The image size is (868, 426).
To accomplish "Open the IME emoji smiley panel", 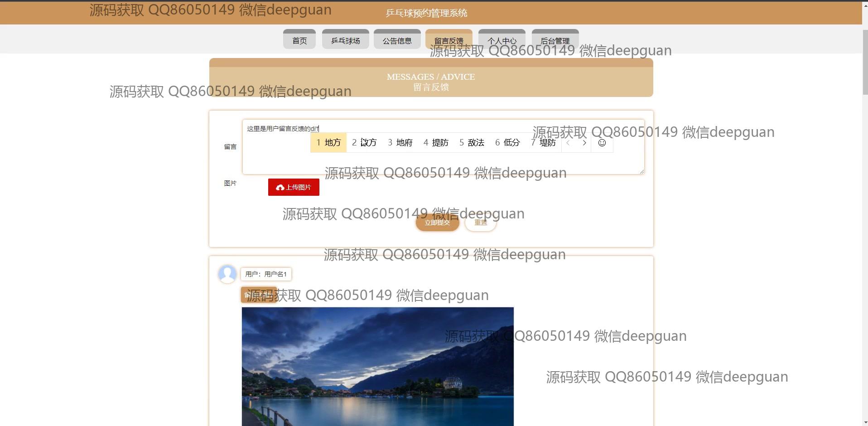I will click(602, 143).
